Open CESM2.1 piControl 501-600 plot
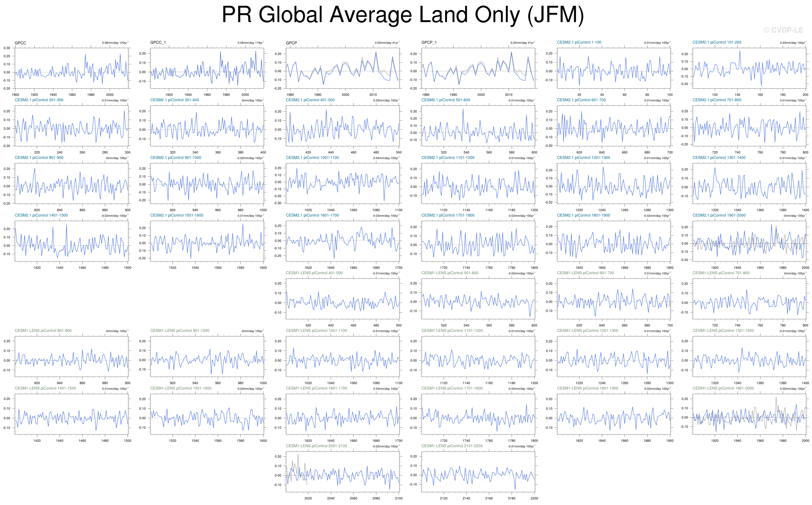Viewport: 812px width, 505px height. [x=478, y=126]
